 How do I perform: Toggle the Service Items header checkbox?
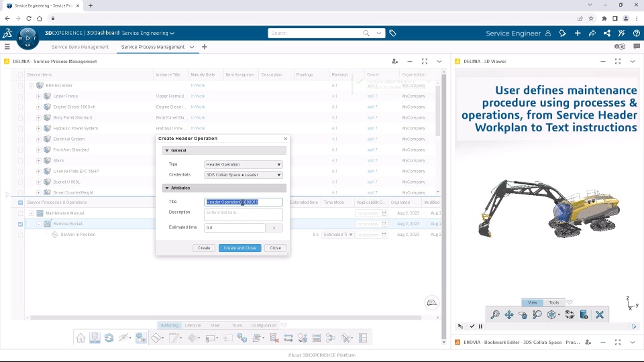[21, 74]
